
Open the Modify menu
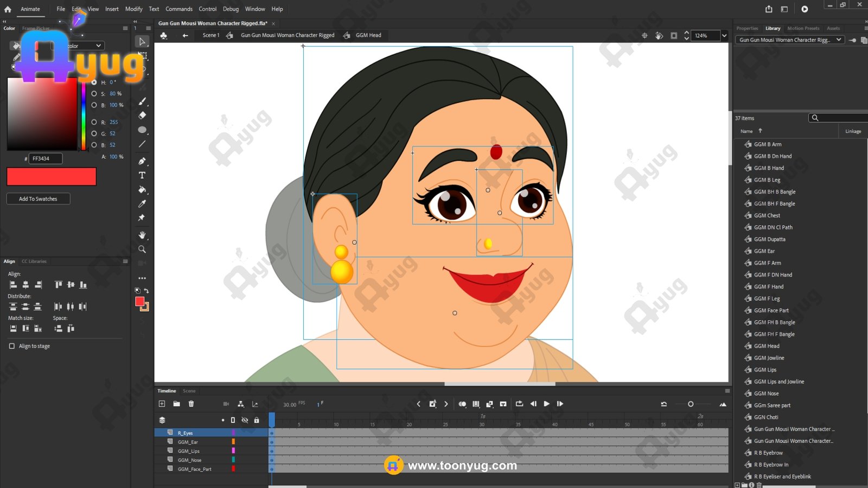[x=133, y=9]
